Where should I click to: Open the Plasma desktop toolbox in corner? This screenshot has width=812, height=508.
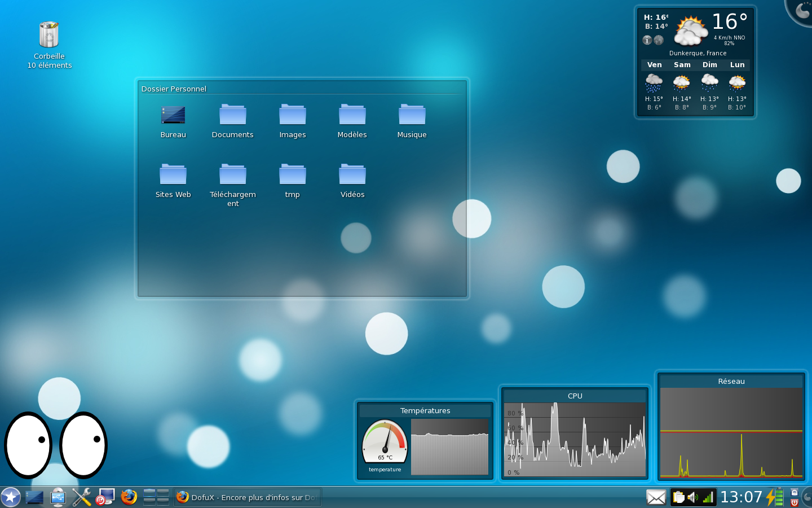coord(802,10)
